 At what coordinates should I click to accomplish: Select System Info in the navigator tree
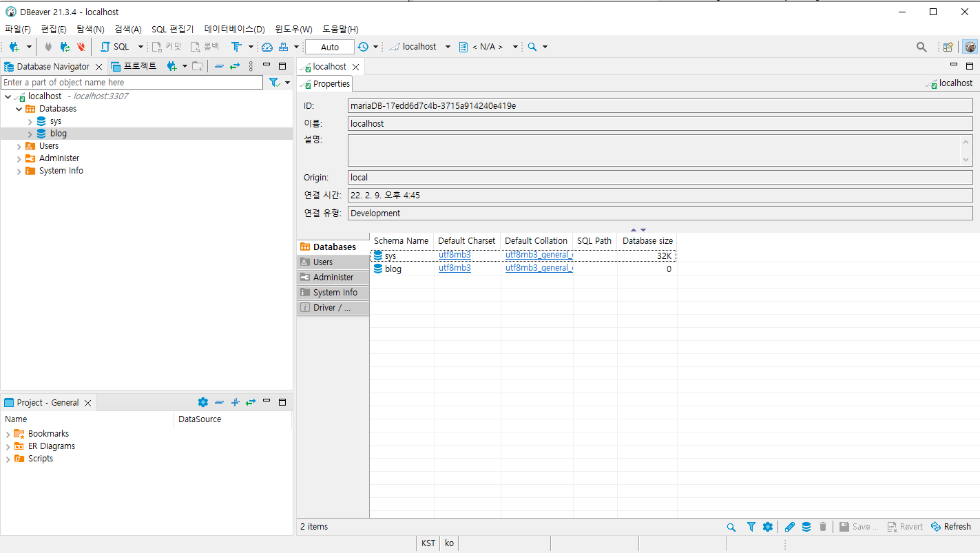click(61, 171)
